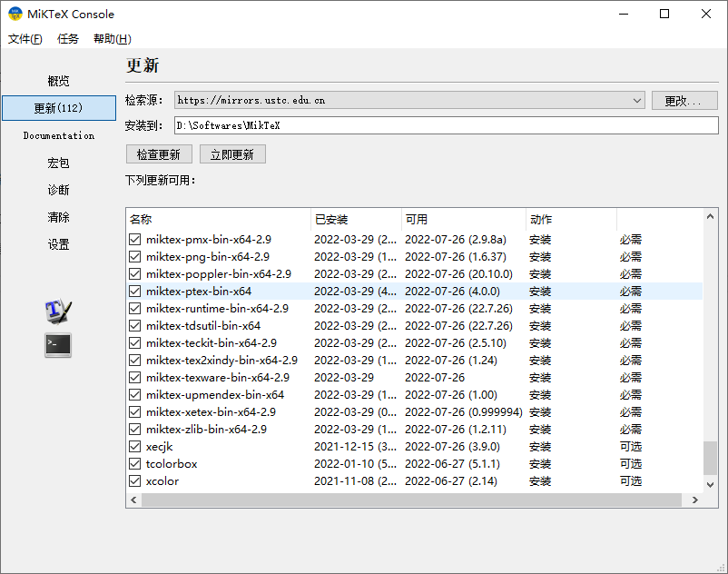
Task: Uncheck miktex-pmx-bin-x64-2.9 package checkbox
Action: tap(134, 240)
